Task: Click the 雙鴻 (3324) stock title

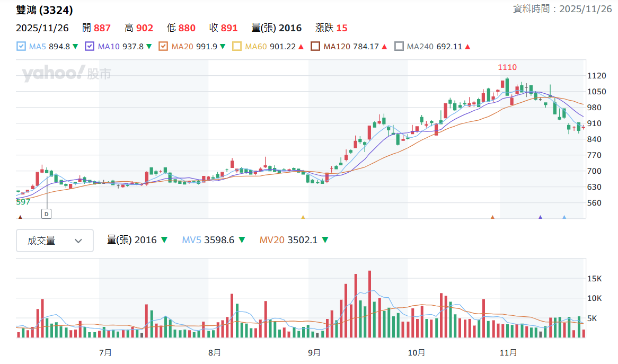Action: click(x=45, y=10)
